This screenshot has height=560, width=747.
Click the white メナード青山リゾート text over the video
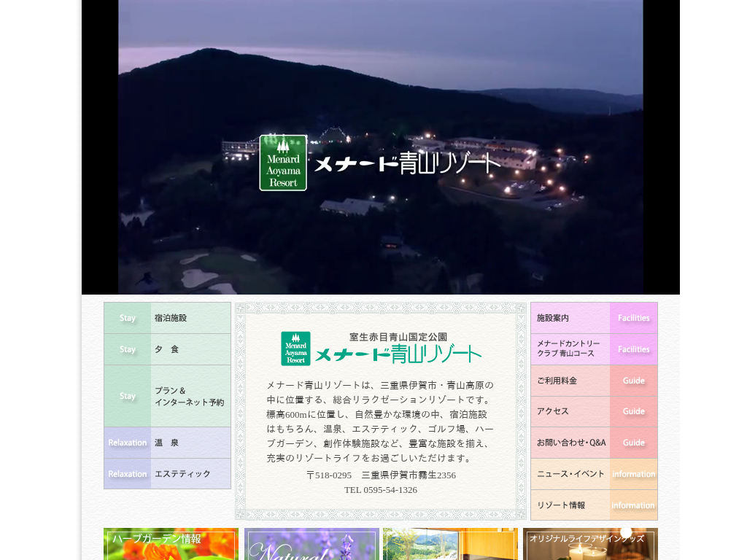click(x=407, y=163)
